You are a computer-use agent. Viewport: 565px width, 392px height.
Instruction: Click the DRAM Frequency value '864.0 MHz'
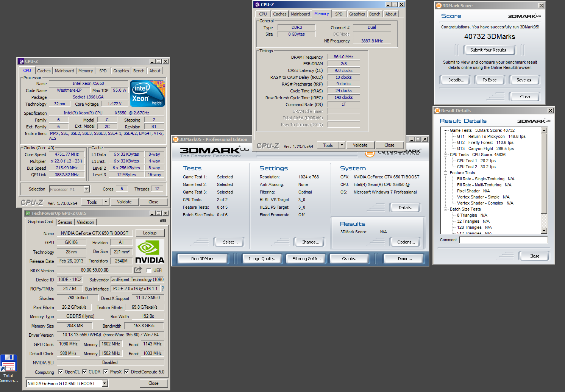[x=343, y=57]
